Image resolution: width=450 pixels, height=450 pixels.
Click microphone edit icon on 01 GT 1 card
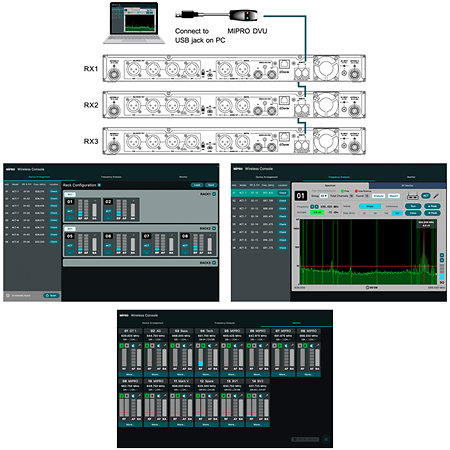coord(139,346)
